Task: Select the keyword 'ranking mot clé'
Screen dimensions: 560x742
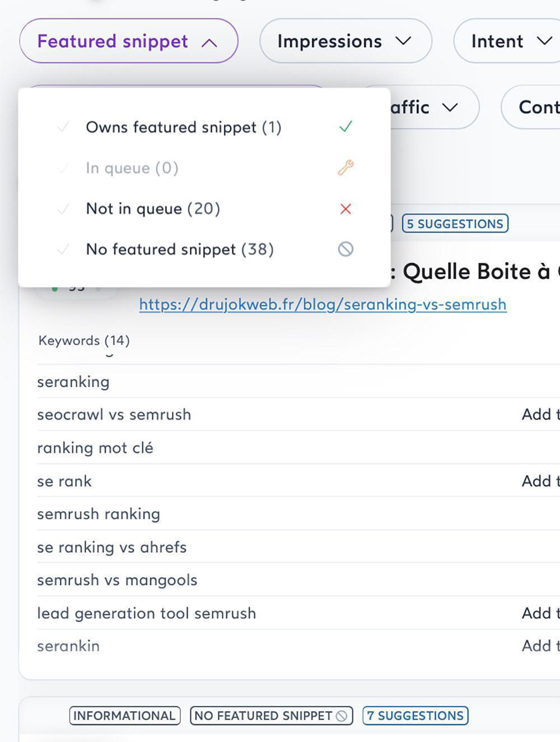Action: point(95,448)
